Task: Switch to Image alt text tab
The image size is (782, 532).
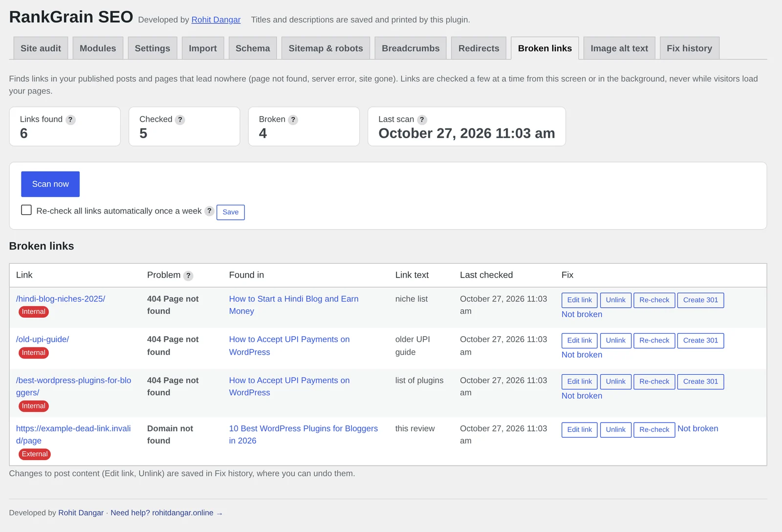Action: 619,48
